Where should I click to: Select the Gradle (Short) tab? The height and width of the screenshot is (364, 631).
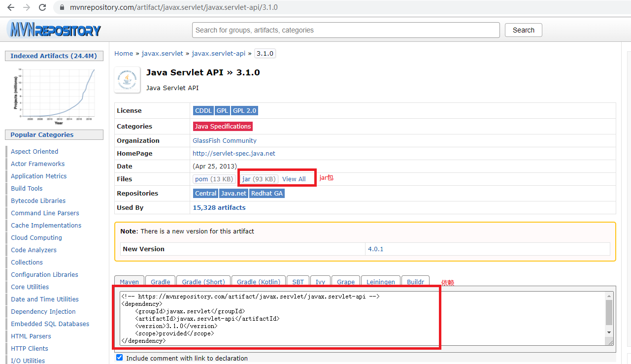[203, 282]
